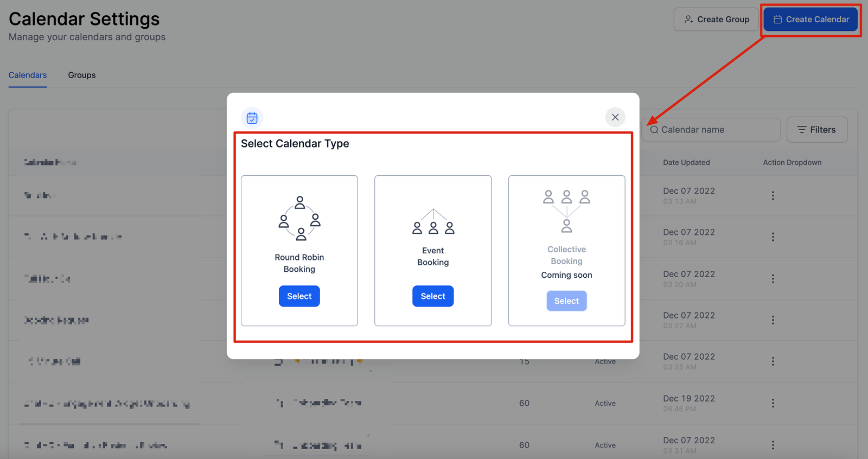Select Round Robin Booking calendar type

[299, 296]
